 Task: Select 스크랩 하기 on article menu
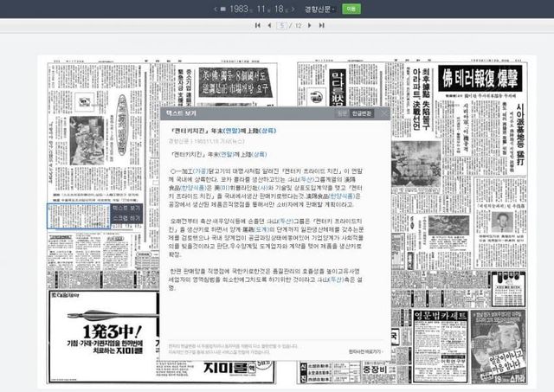pos(127,219)
